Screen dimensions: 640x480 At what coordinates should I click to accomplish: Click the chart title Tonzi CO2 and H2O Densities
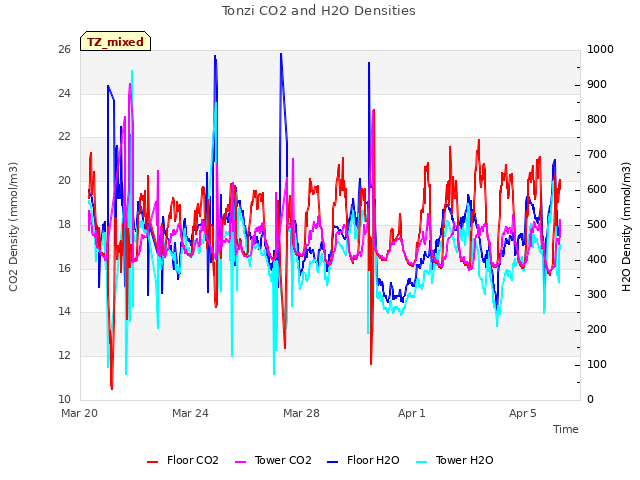[319, 11]
